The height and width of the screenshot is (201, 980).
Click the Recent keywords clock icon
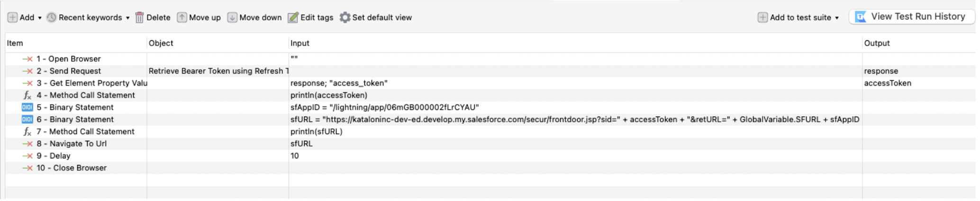click(52, 18)
